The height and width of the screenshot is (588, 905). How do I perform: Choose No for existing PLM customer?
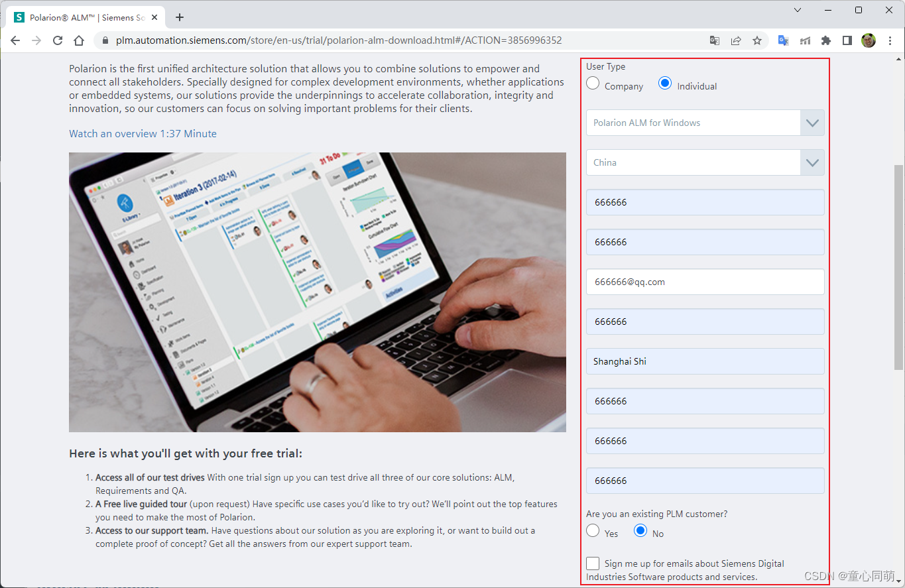click(640, 531)
